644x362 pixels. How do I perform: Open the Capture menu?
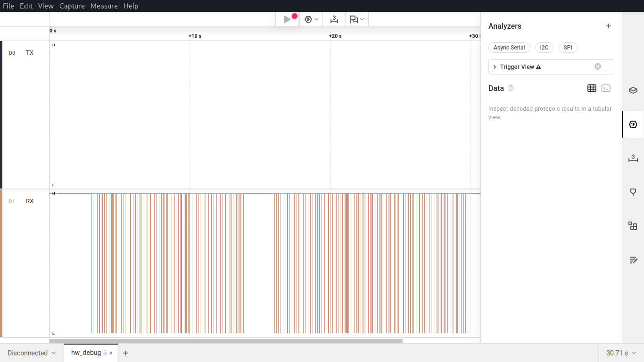coord(72,6)
